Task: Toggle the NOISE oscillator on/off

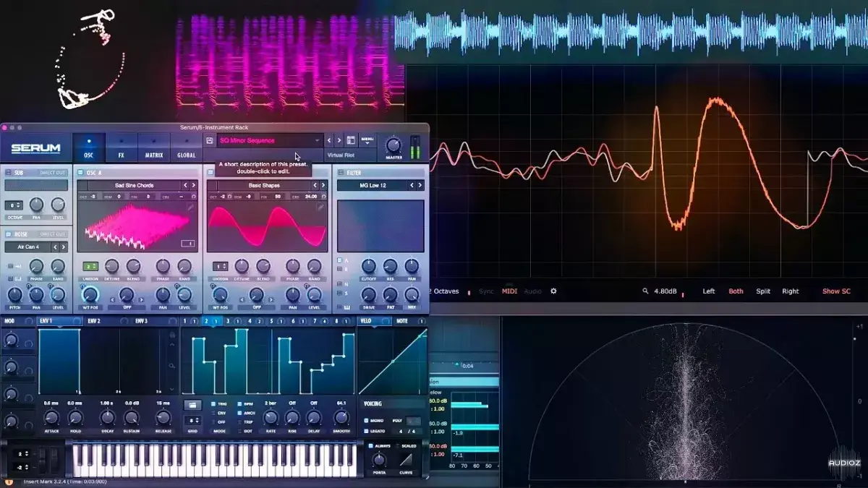Action: pos(8,234)
